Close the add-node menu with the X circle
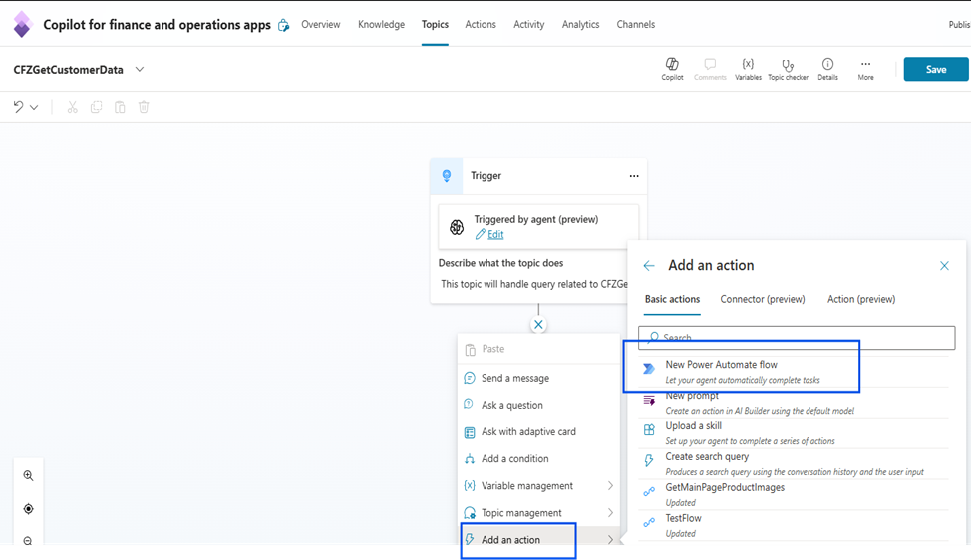Viewport: 971px width, 560px height. (x=538, y=324)
